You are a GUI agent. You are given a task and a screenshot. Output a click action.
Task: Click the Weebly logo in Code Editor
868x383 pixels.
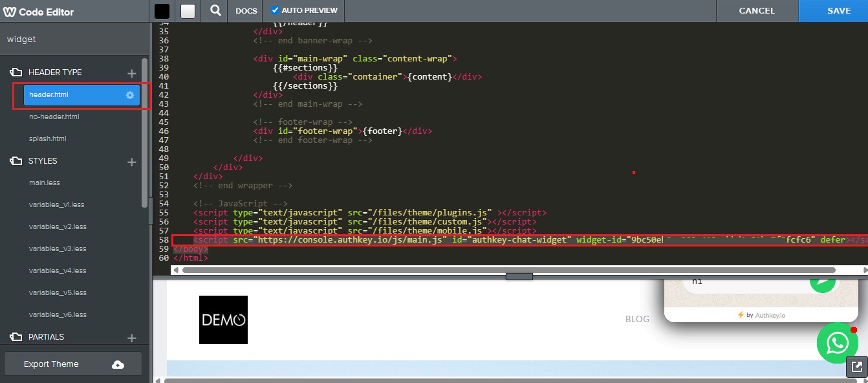tap(10, 12)
